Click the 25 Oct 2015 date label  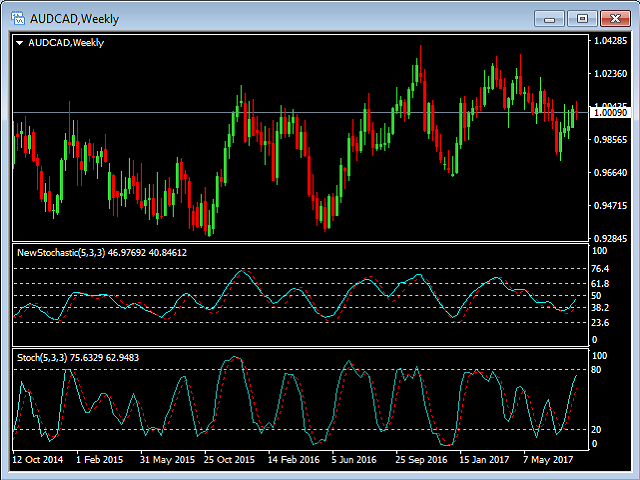click(229, 460)
